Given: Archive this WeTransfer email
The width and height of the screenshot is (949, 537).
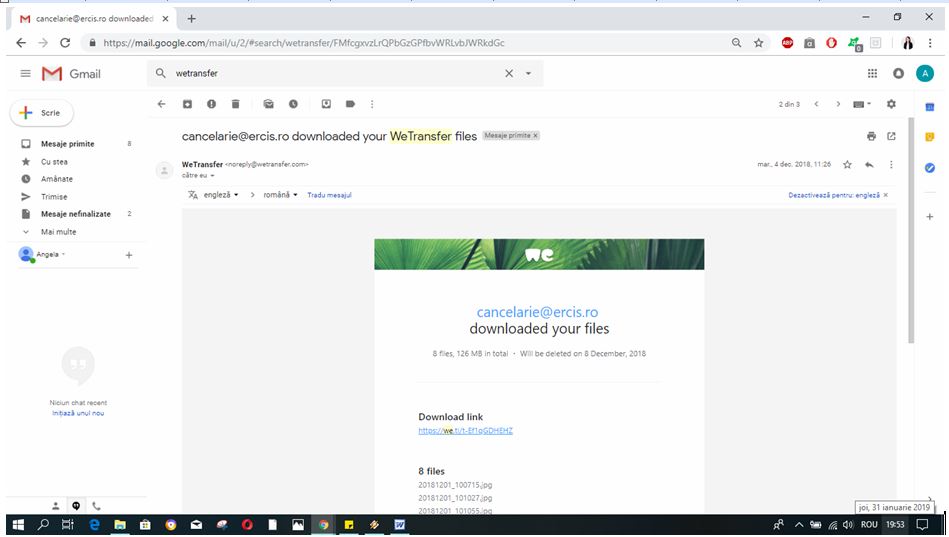Looking at the screenshot, I should point(187,104).
